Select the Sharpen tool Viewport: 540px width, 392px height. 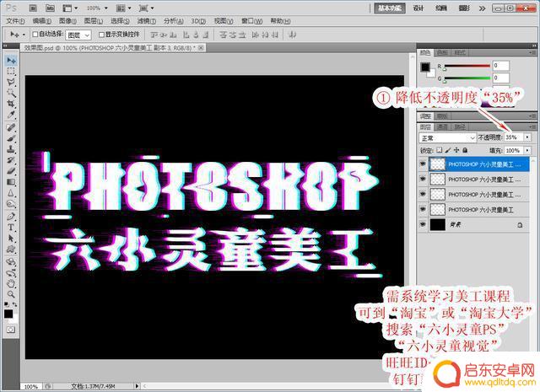tap(11, 193)
